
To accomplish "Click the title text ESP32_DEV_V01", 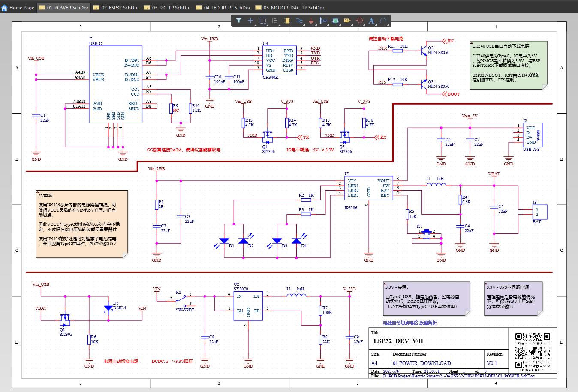I will [398, 341].
